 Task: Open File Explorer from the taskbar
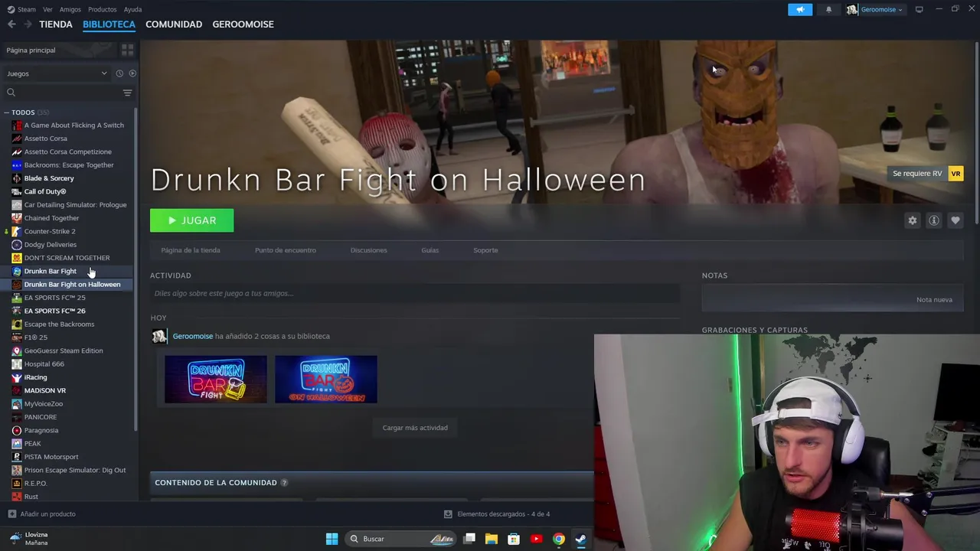tap(492, 539)
